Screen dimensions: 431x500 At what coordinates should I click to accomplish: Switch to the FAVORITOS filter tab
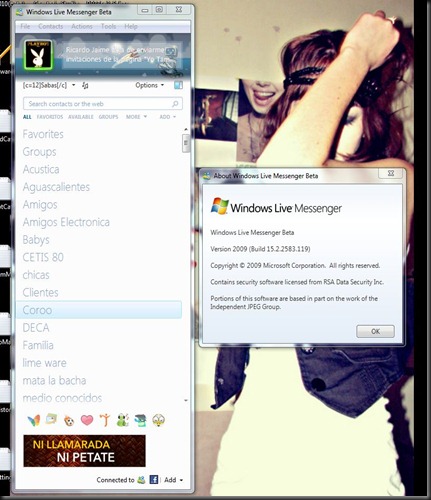tap(50, 117)
